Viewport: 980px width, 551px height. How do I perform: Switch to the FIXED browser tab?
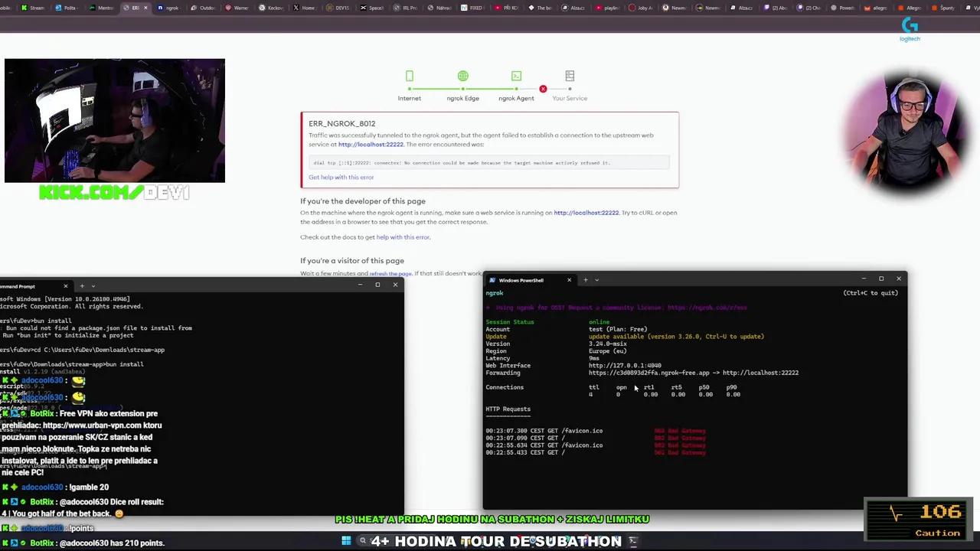pos(475,8)
